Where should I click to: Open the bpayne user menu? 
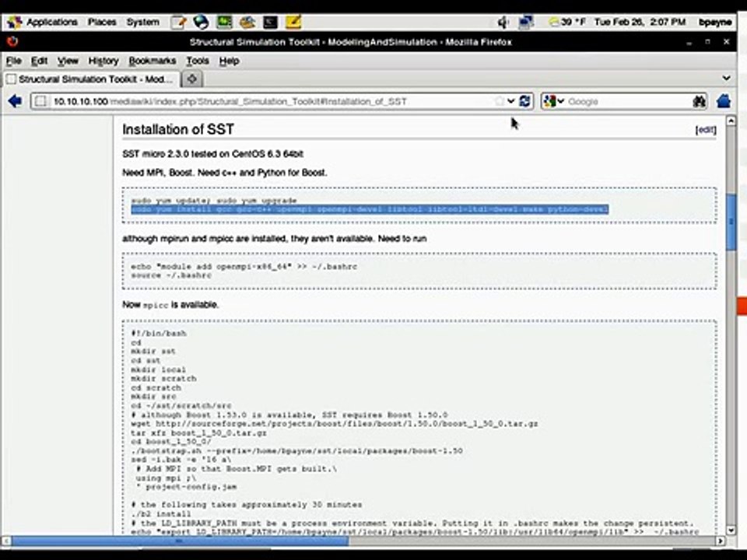[x=714, y=22]
